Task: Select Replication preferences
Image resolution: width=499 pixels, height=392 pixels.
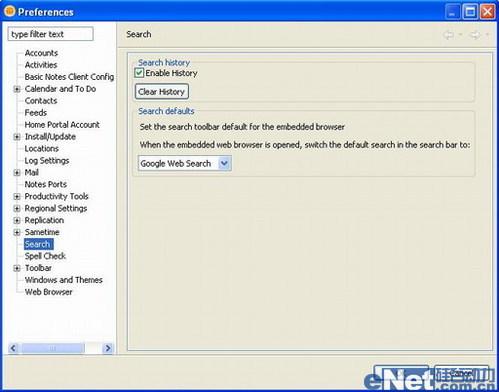Action: click(x=44, y=220)
